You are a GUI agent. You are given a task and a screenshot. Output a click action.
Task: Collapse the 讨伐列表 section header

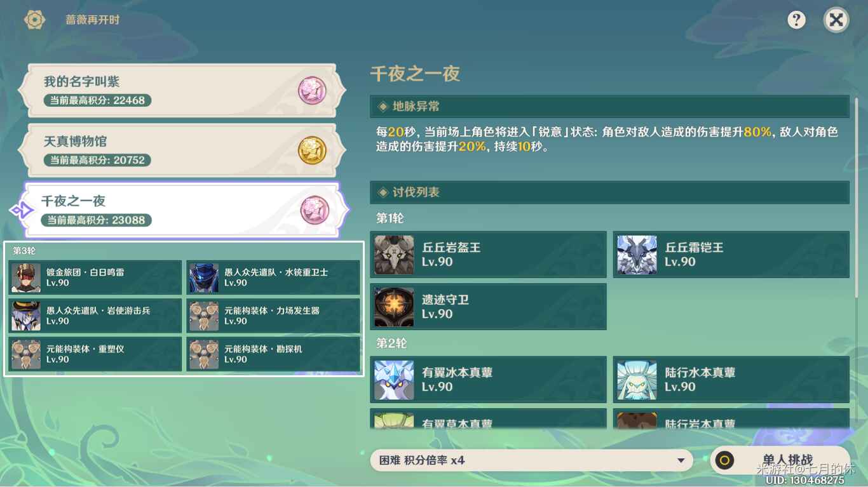[609, 192]
